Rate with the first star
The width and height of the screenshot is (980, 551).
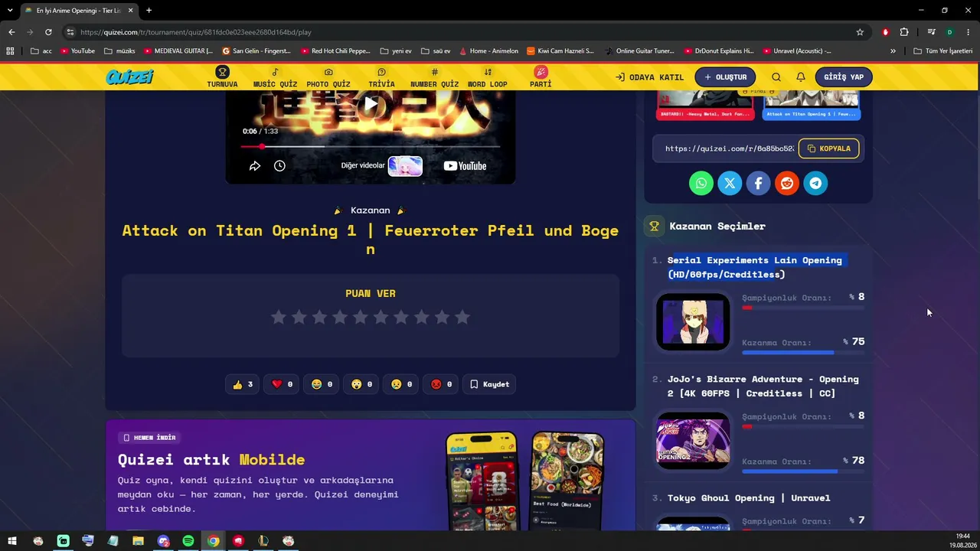click(x=279, y=317)
